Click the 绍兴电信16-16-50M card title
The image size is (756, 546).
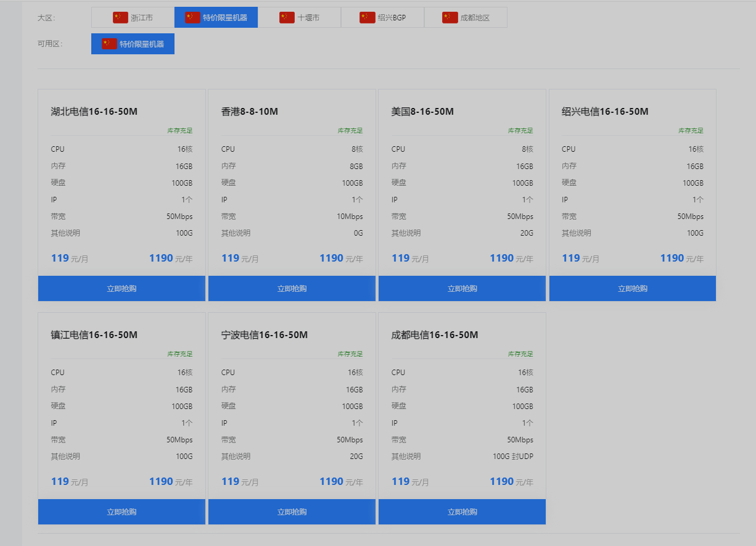[x=605, y=112]
